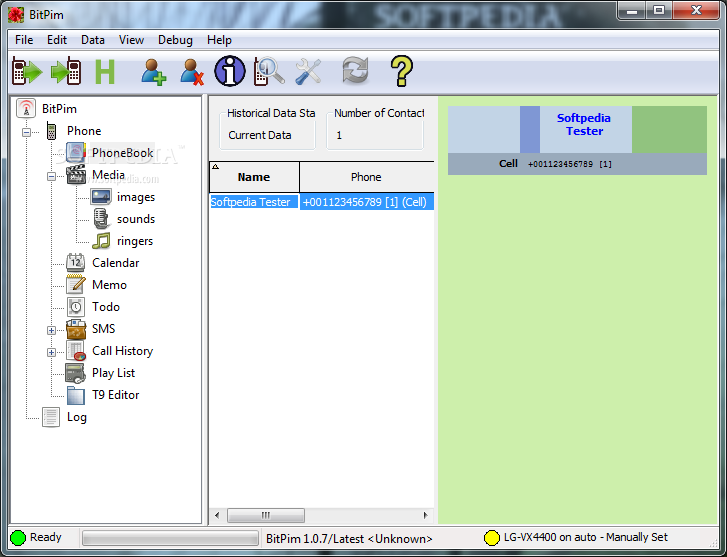Viewport: 727px width, 557px height.
Task: Expand the SMS tree node
Action: coord(51,330)
